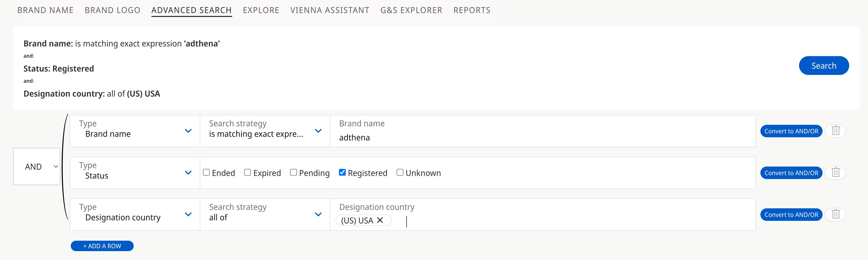Click the blue Search button
The image size is (868, 260).
824,66
